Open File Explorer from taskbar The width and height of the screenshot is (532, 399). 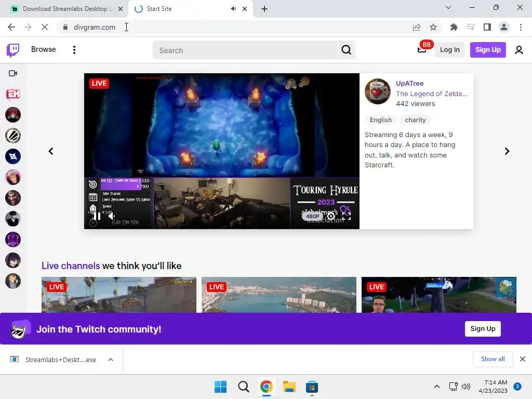click(289, 387)
